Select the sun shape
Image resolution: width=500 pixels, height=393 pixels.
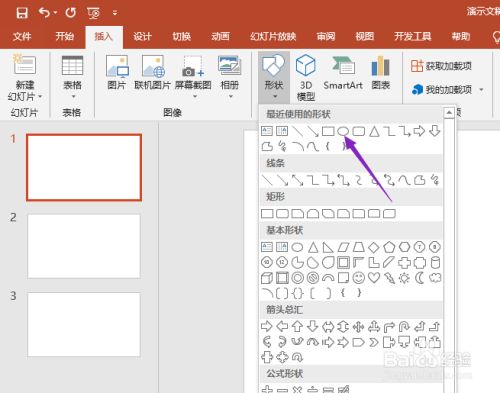click(404, 278)
